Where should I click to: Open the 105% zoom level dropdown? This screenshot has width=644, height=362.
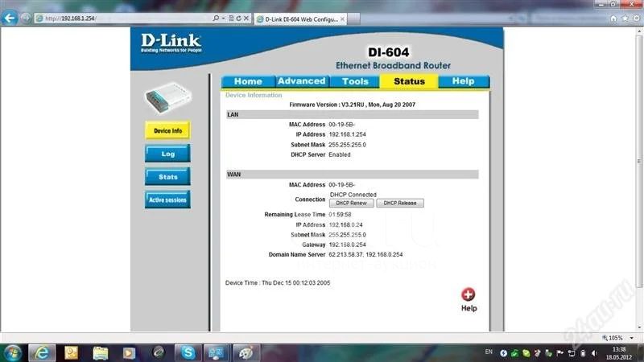631,338
